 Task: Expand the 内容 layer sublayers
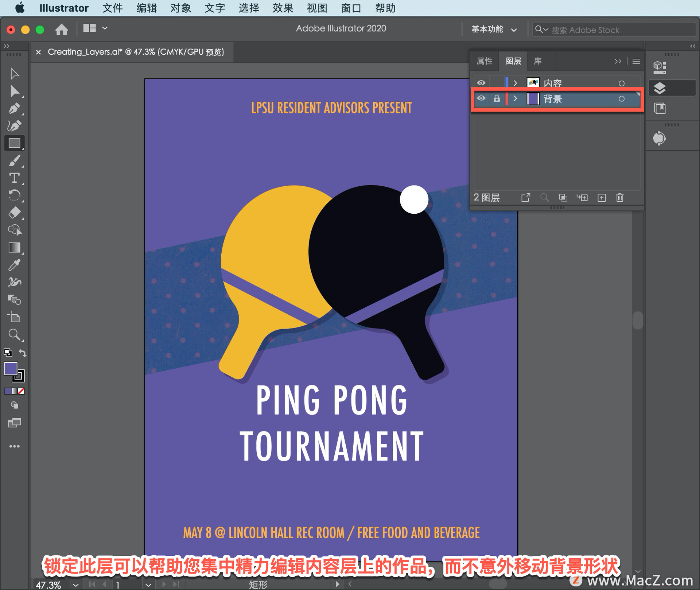click(x=514, y=82)
